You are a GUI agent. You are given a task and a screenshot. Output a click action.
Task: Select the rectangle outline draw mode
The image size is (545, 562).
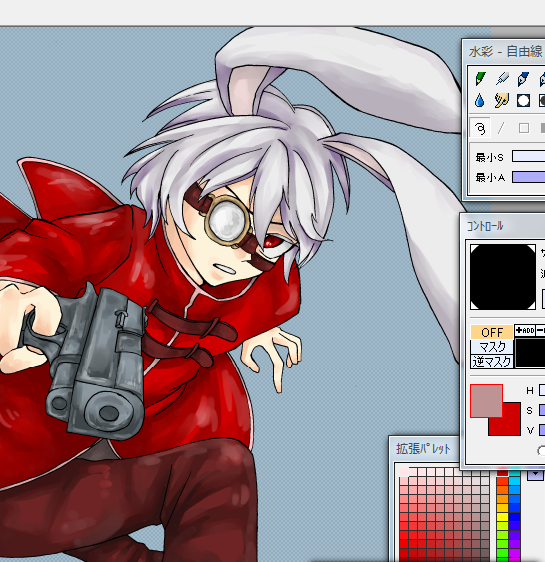coord(524,128)
